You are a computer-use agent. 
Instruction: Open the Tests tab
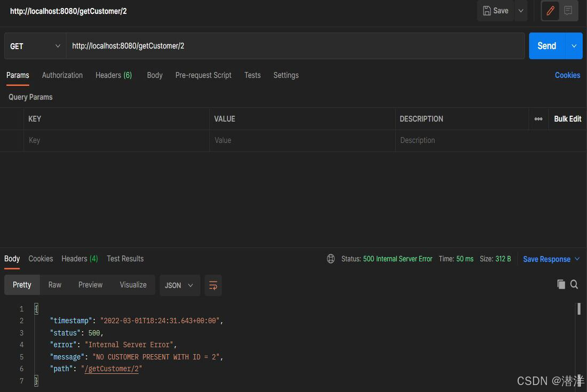click(x=252, y=75)
